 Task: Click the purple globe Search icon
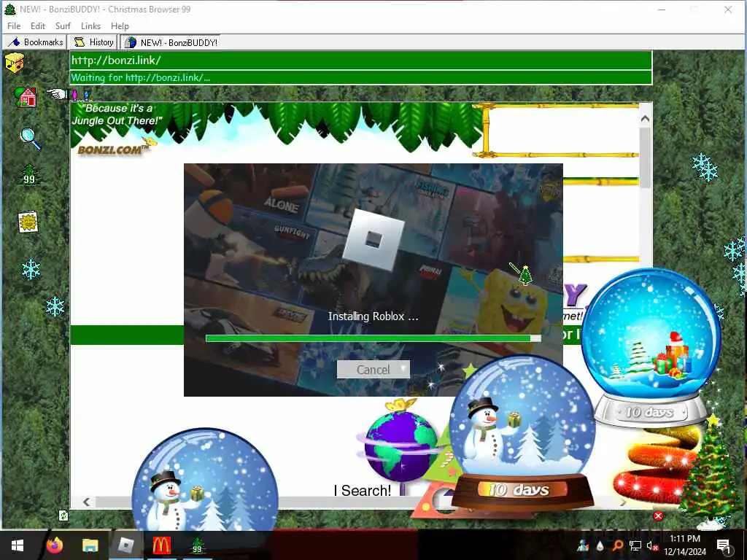pos(399,447)
